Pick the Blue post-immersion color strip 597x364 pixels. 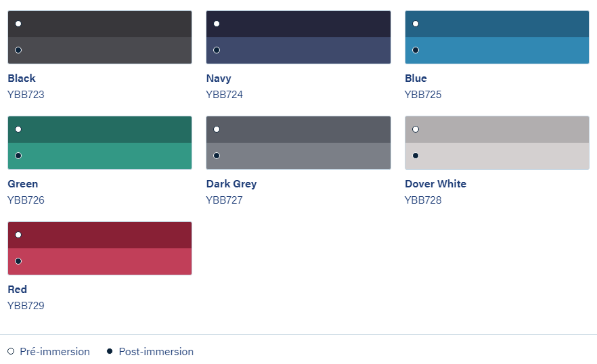click(497, 50)
